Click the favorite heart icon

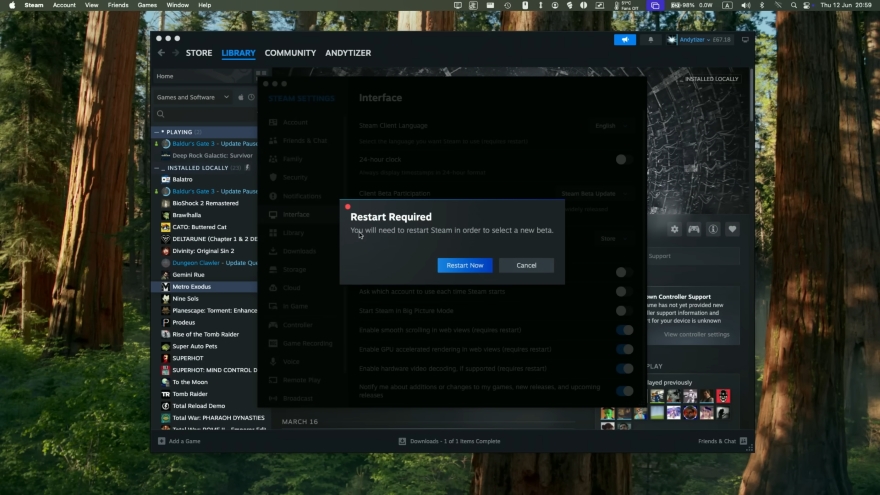pyautogui.click(x=732, y=229)
